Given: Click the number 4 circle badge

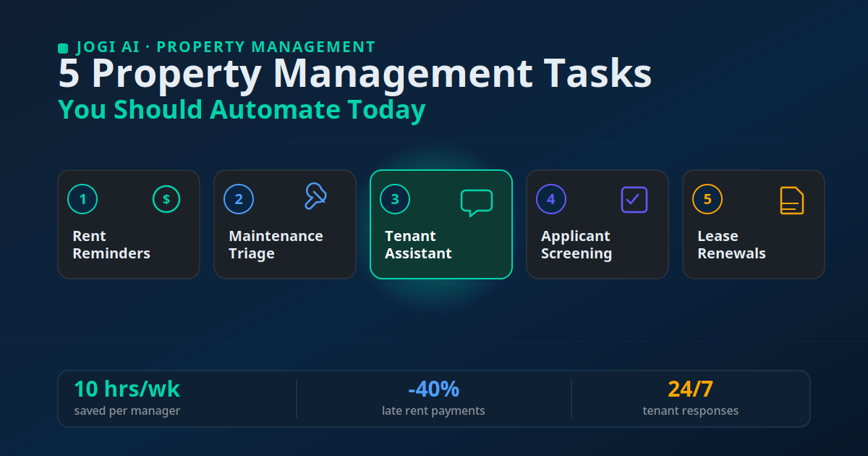Looking at the screenshot, I should pos(551,199).
